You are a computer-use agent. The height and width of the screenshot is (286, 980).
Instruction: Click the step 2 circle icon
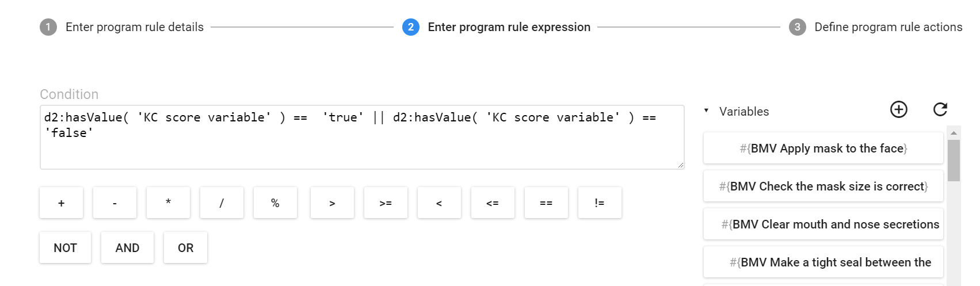tap(410, 27)
